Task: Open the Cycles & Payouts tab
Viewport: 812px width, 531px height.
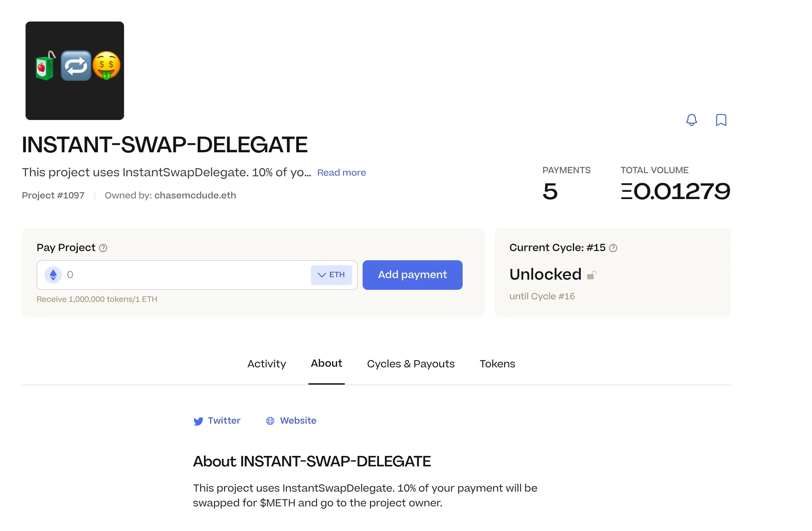Action: (x=411, y=364)
